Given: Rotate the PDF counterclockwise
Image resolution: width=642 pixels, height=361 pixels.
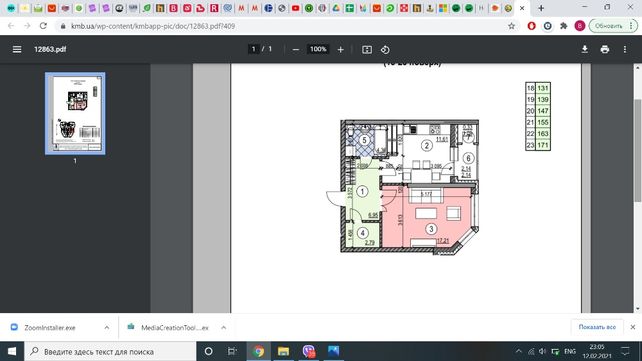Looking at the screenshot, I should point(385,50).
